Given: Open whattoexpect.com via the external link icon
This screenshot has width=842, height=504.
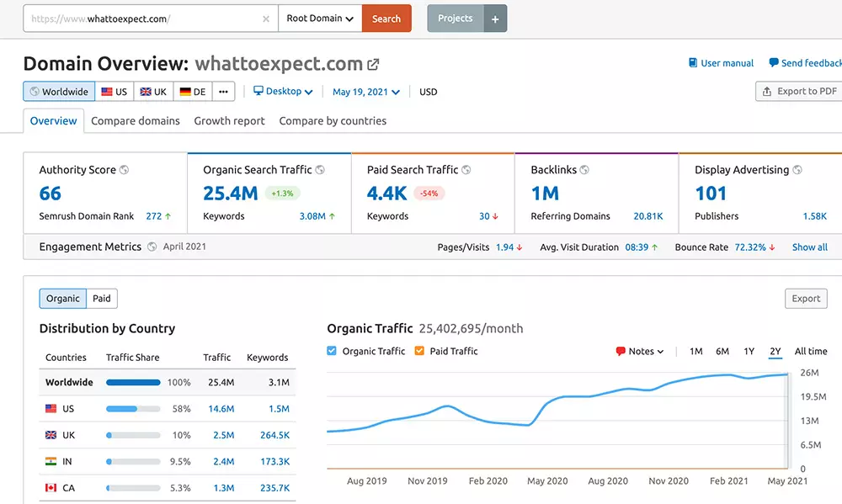Looking at the screenshot, I should click(373, 65).
